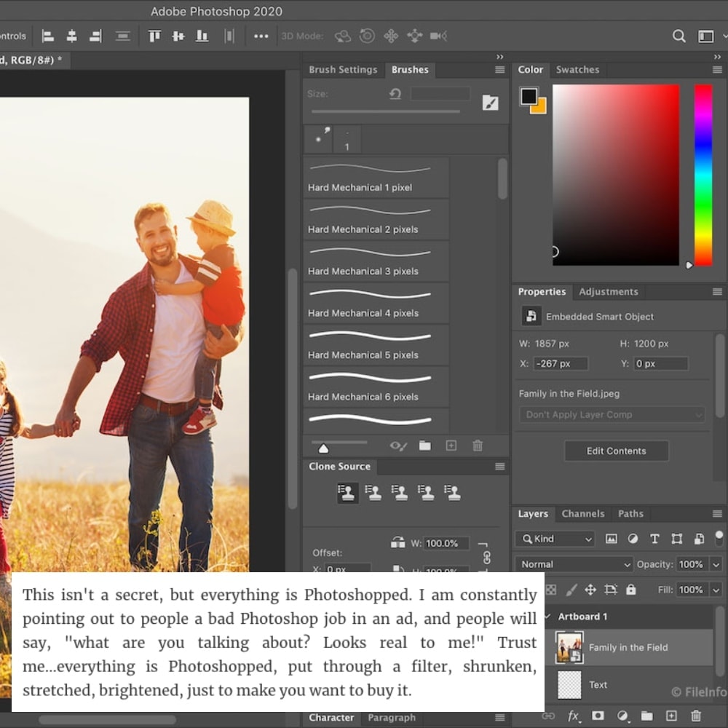Click the lock all layer icon

[630, 590]
